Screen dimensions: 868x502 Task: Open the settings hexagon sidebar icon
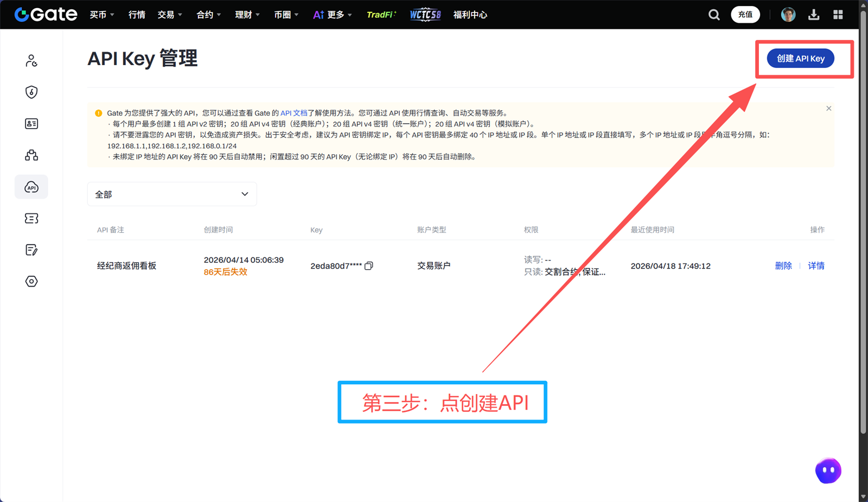31,281
